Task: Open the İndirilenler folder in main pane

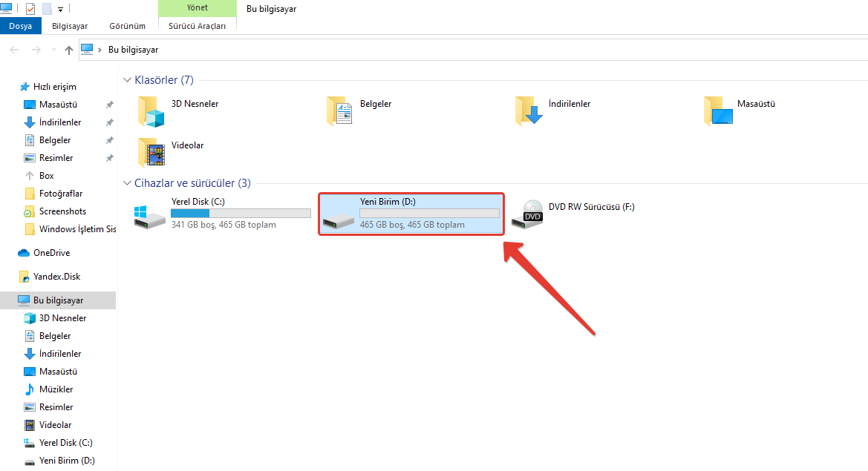Action: click(569, 104)
